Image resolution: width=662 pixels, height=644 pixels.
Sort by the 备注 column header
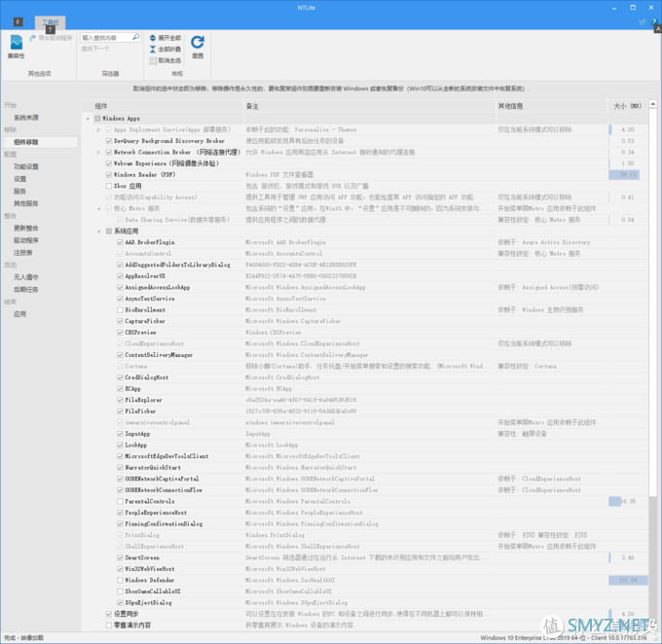(369, 106)
